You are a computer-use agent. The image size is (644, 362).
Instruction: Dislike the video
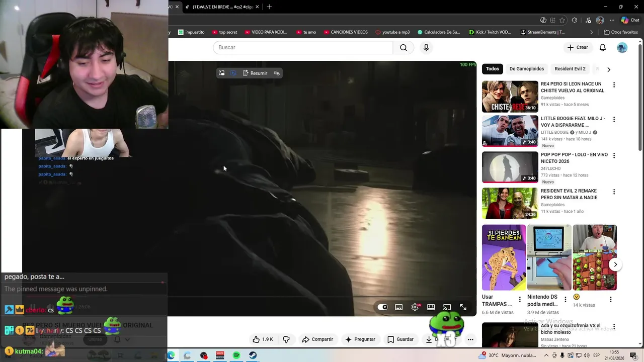tap(286, 339)
